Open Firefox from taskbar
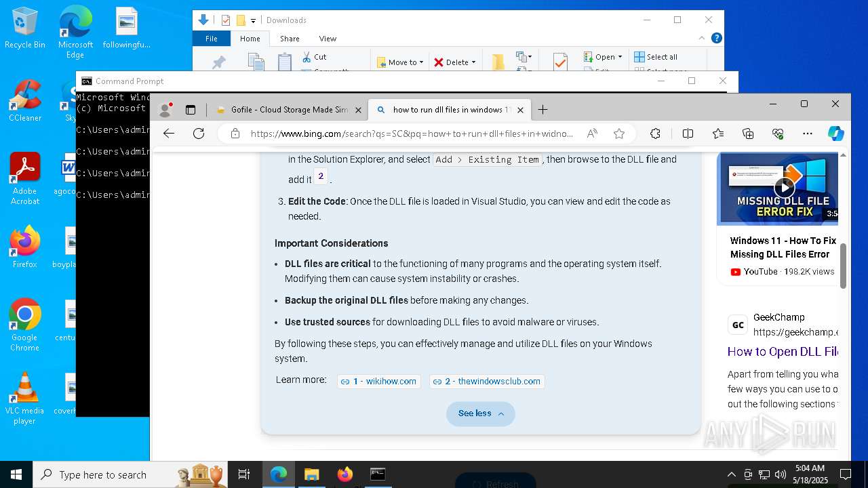 click(x=344, y=474)
